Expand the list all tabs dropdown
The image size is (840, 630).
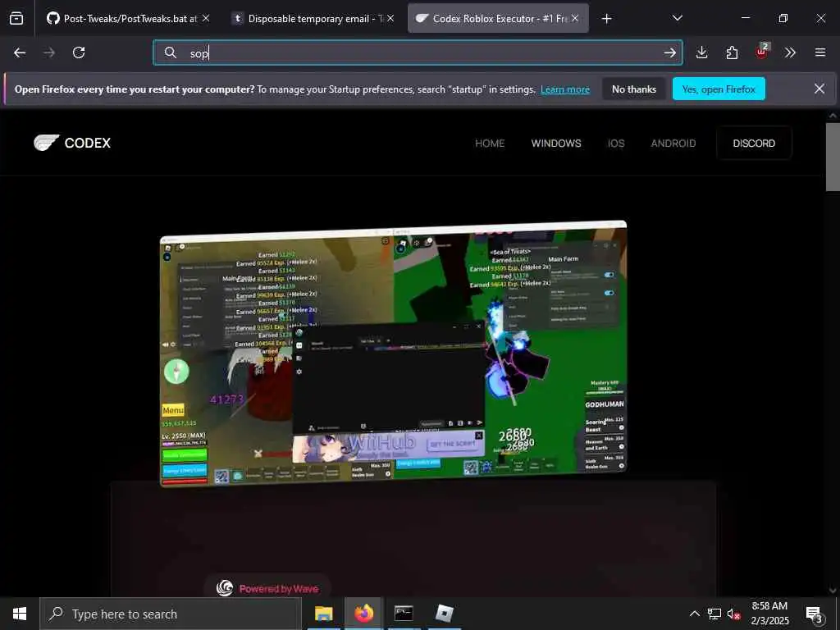(677, 18)
